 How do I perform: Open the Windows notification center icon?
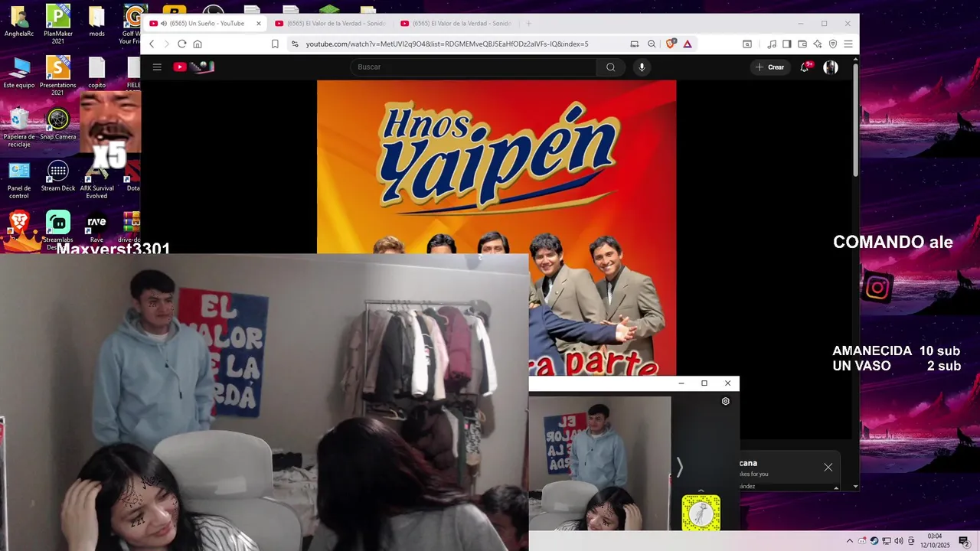click(x=964, y=541)
